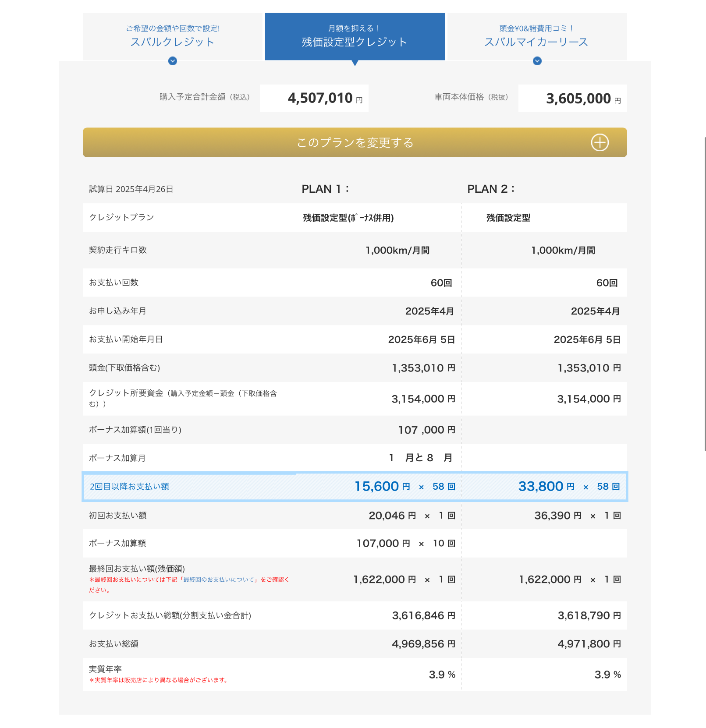Viewport: 706px width, 728px height.
Task: Click bonus amount 107,000 円 × 10 回
Action: tap(406, 543)
